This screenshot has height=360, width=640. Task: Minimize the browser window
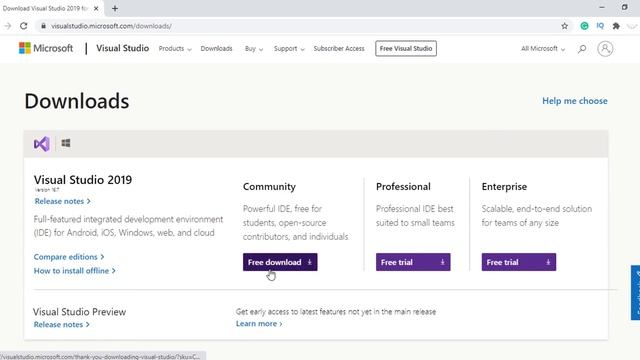point(602,7)
